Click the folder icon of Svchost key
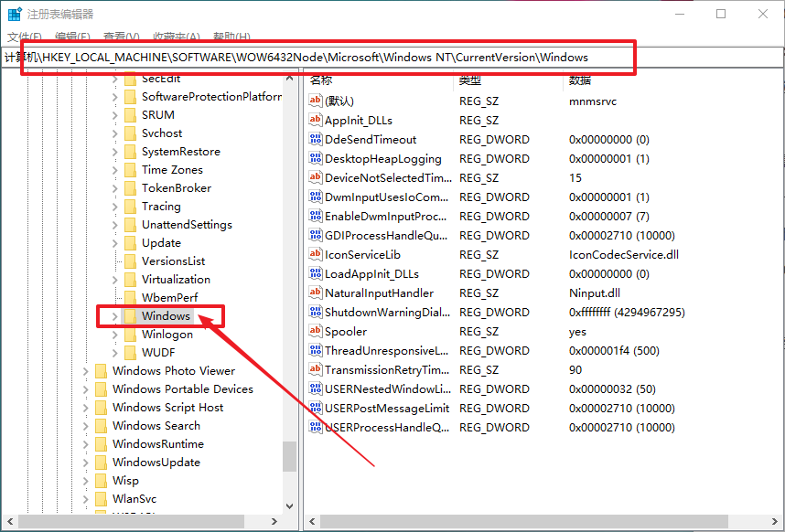The image size is (785, 532). (x=130, y=133)
